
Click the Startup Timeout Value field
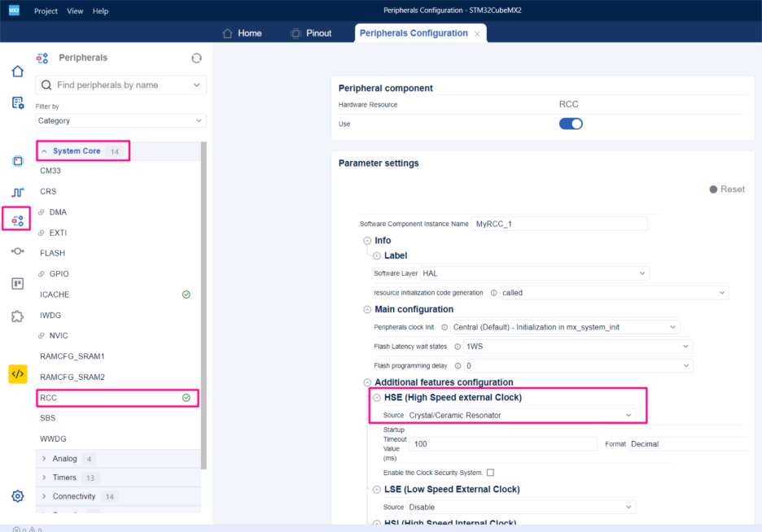[502, 443]
